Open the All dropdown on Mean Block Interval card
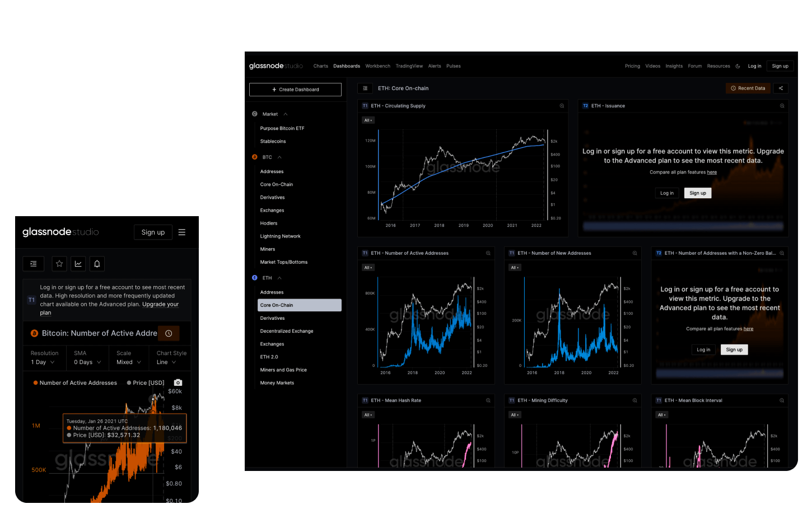The image size is (812, 518). pos(662,415)
